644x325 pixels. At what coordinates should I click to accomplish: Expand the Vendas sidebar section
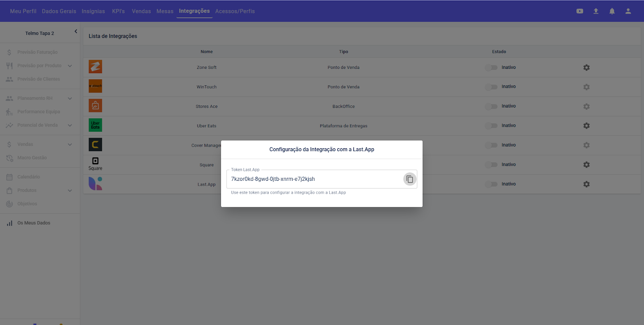point(70,144)
